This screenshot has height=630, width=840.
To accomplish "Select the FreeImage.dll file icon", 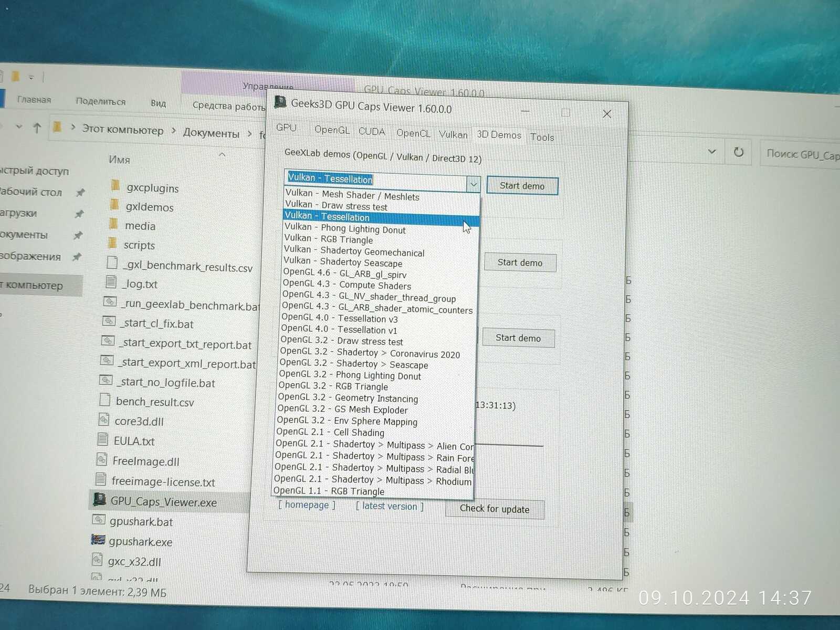I will coord(102,459).
